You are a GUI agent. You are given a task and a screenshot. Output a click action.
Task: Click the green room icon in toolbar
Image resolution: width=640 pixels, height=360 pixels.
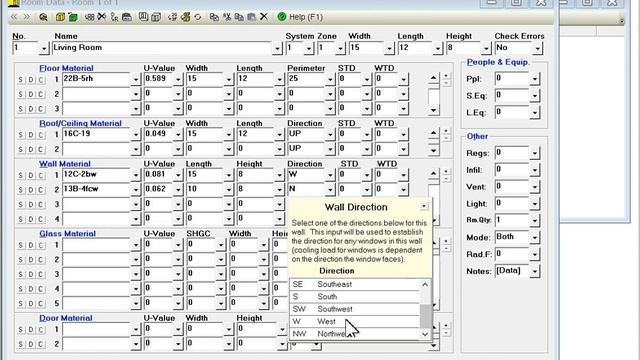(73, 17)
